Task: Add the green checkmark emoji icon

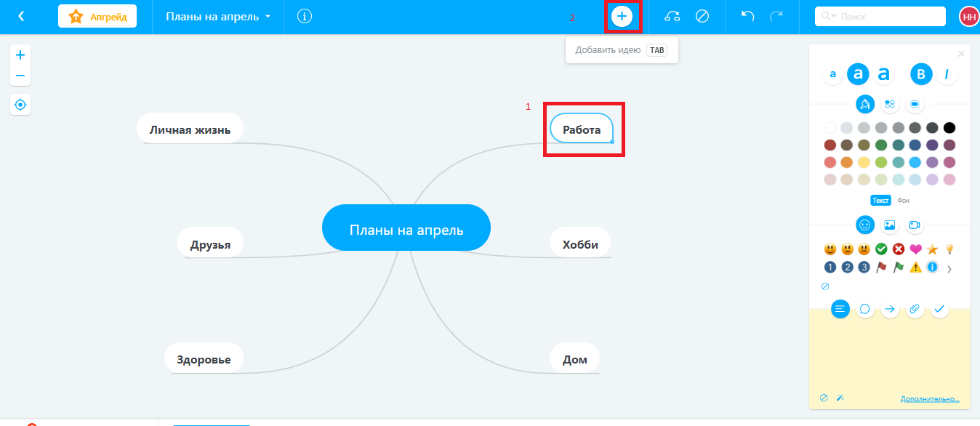Action: 881,249
